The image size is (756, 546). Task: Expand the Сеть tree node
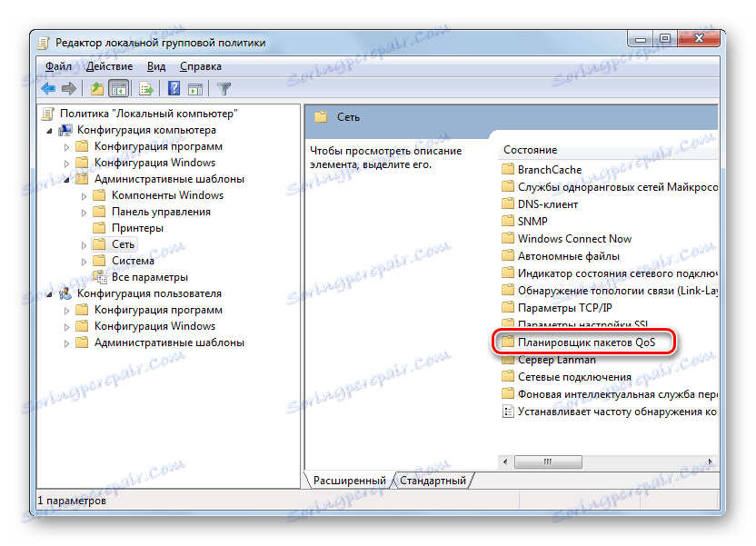(x=84, y=245)
